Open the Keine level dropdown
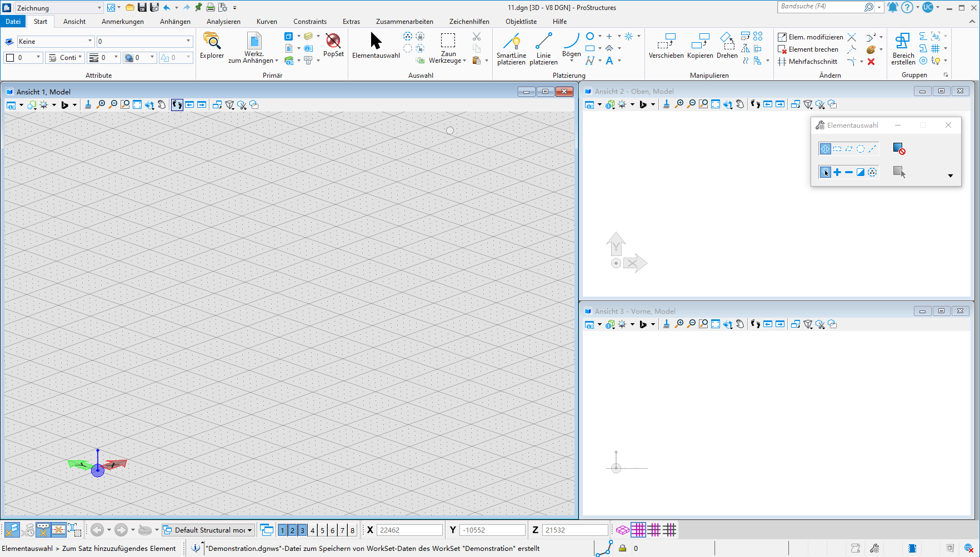The image size is (980, 557). pos(56,42)
